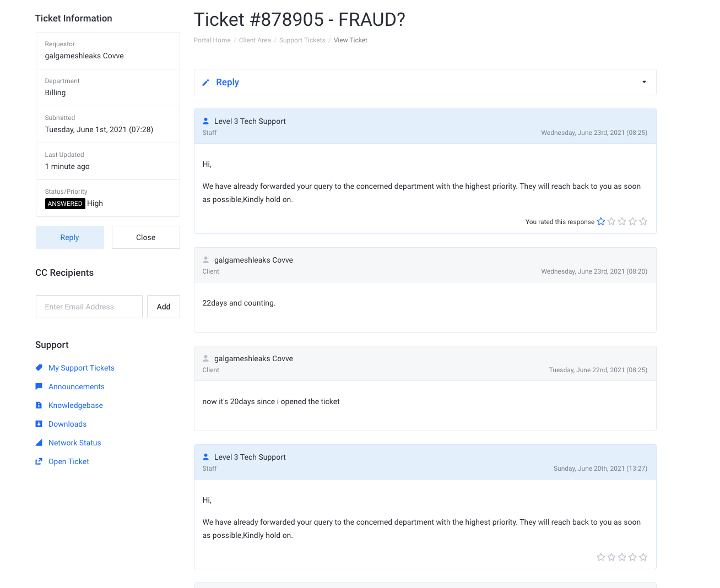This screenshot has height=588, width=720.
Task: Click the Network Status signal icon
Action: 39,443
